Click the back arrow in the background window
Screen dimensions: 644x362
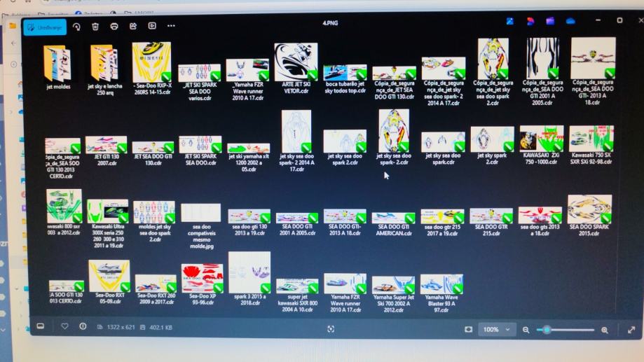14,43
